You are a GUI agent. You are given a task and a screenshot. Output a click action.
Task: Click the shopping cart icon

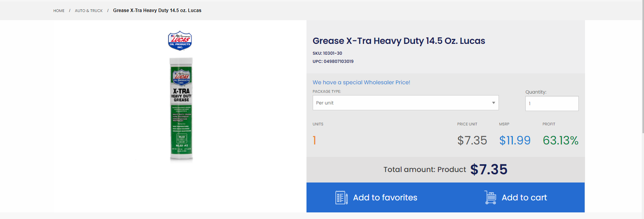pos(490,197)
